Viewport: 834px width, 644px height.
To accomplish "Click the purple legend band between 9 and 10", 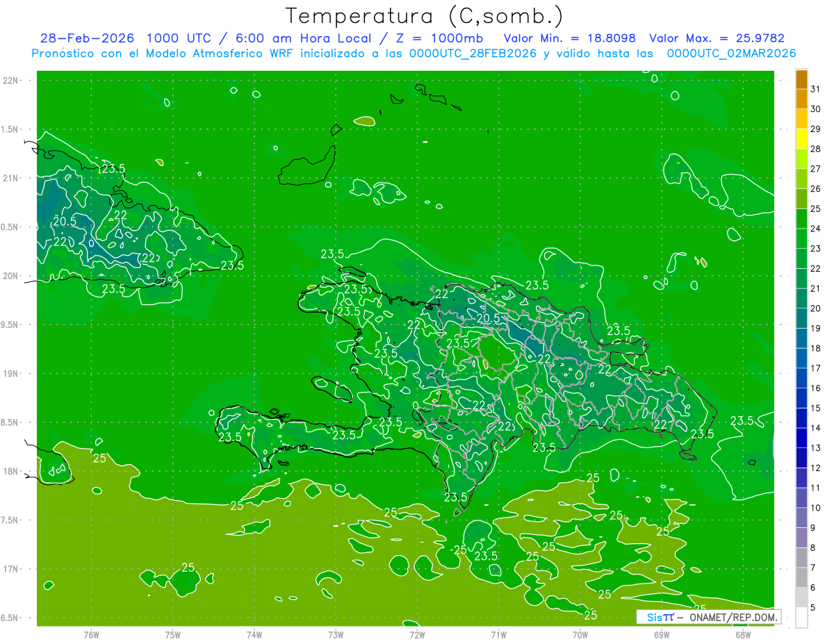I will click(801, 518).
